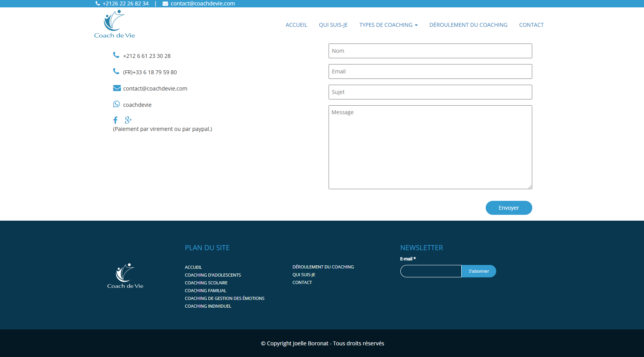This screenshot has width=644, height=357.
Task: Click the top bar contact@coachdevie.com email link
Action: tap(203, 3)
